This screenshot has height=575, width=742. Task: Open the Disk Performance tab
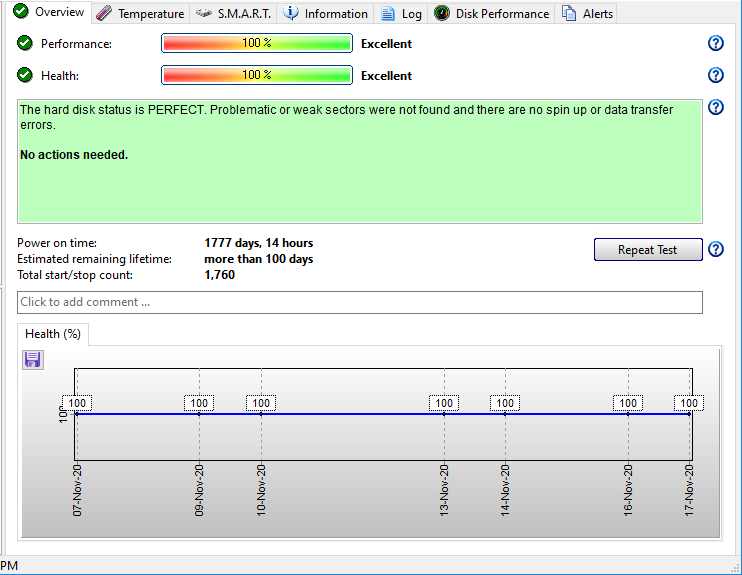pos(491,14)
